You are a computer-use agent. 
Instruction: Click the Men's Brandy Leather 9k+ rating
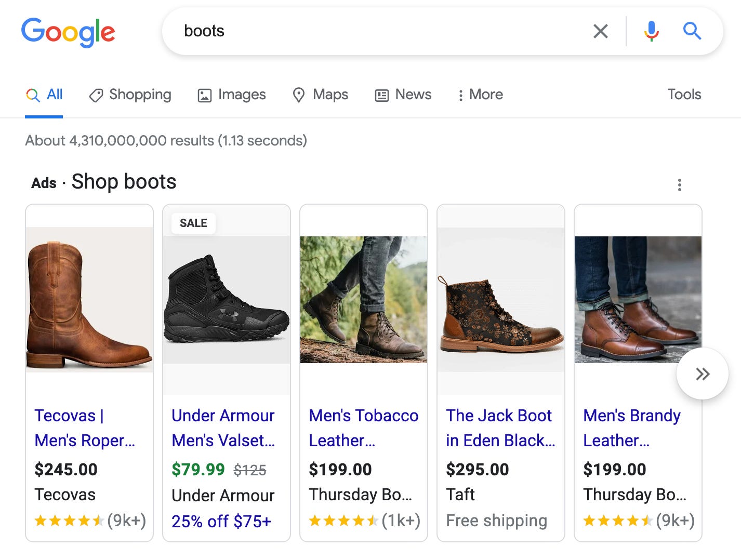click(639, 521)
